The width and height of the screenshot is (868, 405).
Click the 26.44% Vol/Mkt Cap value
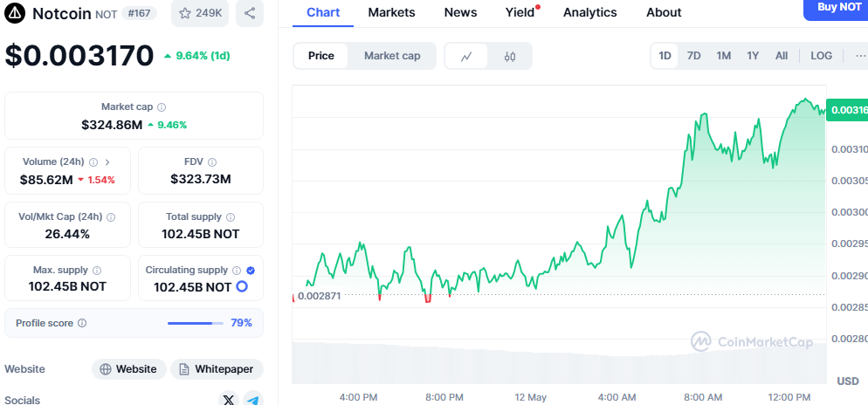tap(67, 234)
